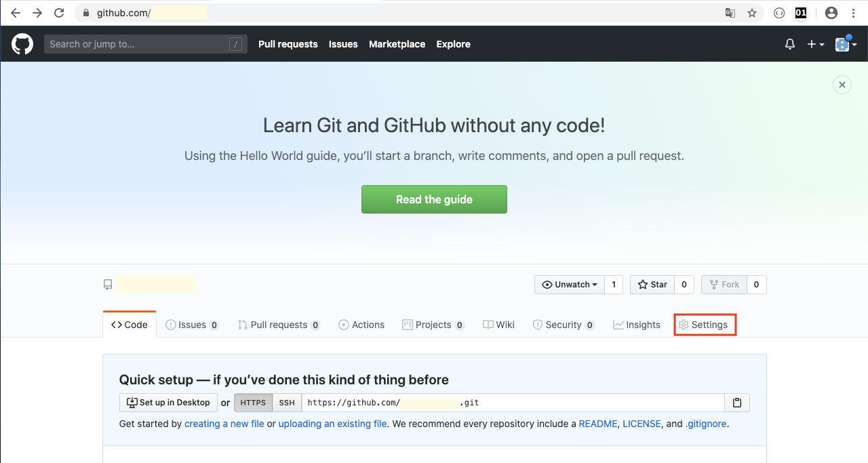Screen dimensions: 868x463
Task: Open the LICENSE link
Action: click(642, 424)
